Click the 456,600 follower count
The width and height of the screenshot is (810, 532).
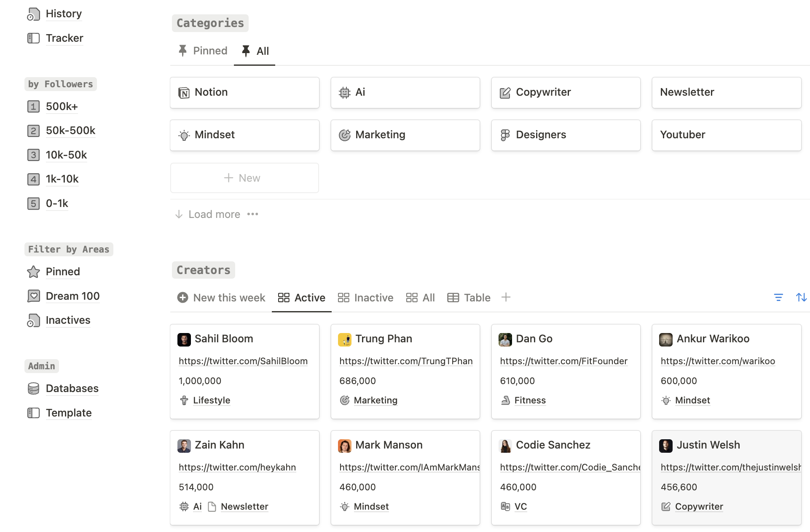pyautogui.click(x=679, y=487)
